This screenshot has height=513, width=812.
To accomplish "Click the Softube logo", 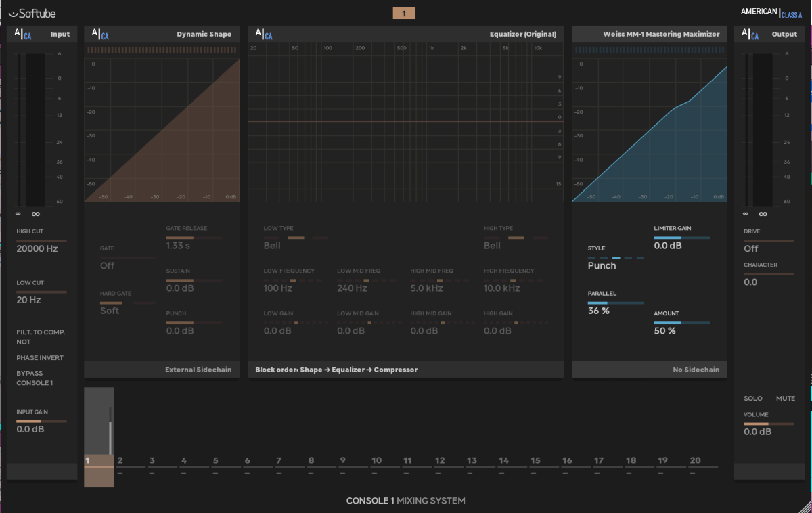I will [32, 13].
